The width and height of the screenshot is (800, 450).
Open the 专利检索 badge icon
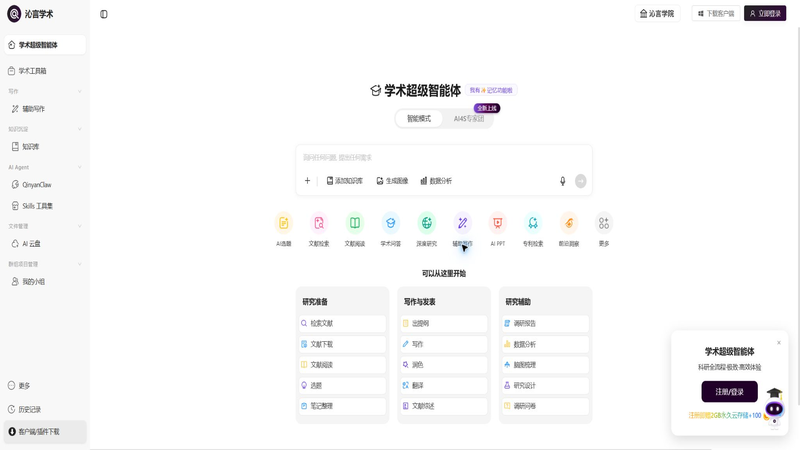click(533, 223)
